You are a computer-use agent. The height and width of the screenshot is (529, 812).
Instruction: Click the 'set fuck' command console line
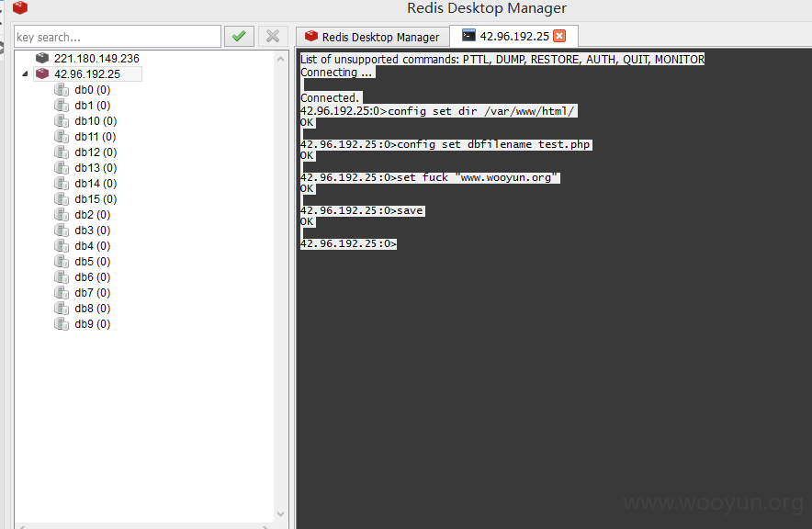tap(430, 177)
